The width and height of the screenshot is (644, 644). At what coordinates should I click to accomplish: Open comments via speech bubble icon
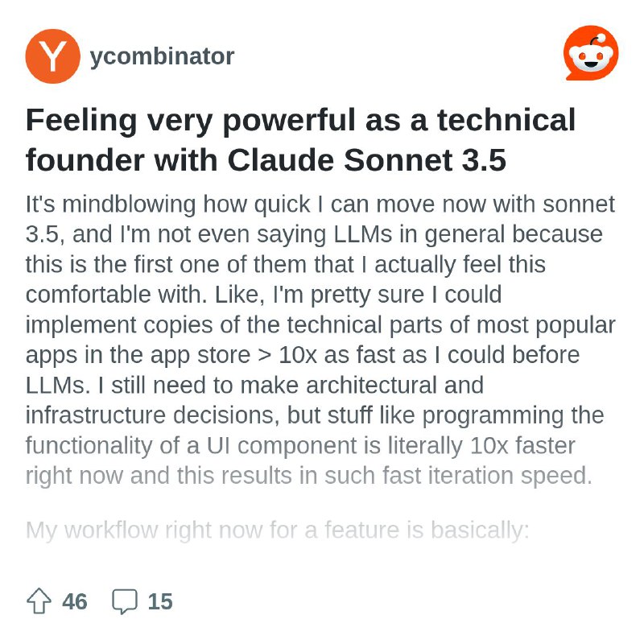pyautogui.click(x=123, y=600)
